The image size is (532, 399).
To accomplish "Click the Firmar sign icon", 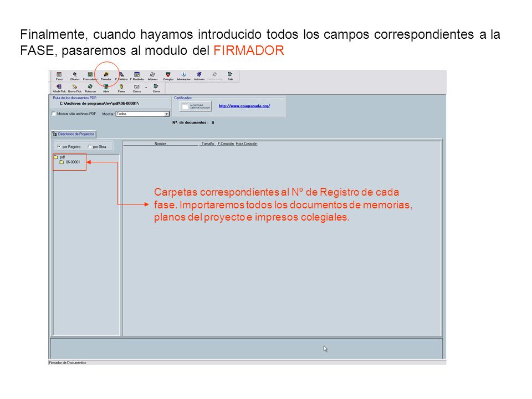I will pos(121,88).
